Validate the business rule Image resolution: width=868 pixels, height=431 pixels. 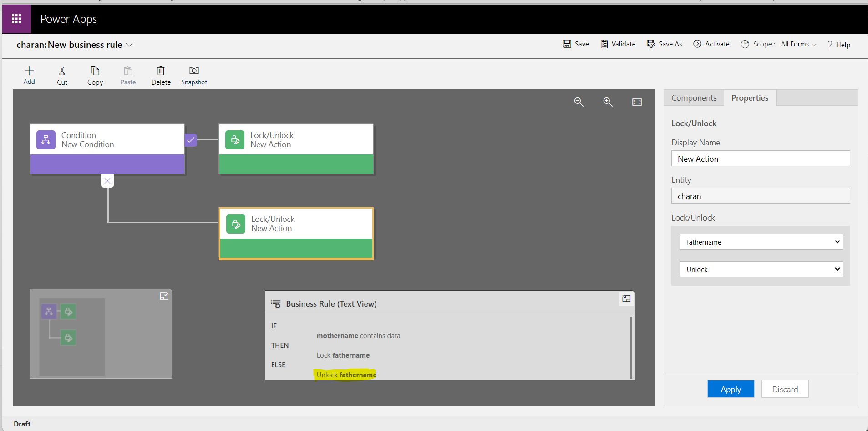[x=618, y=44]
